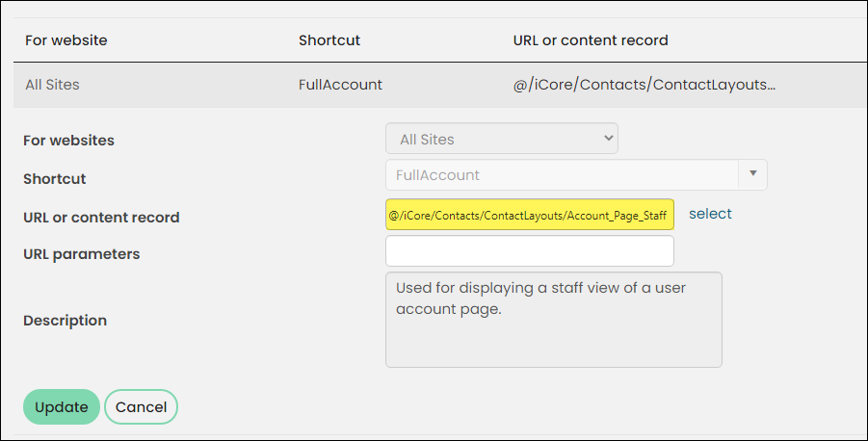Click the empty URL parameters field

(530, 250)
